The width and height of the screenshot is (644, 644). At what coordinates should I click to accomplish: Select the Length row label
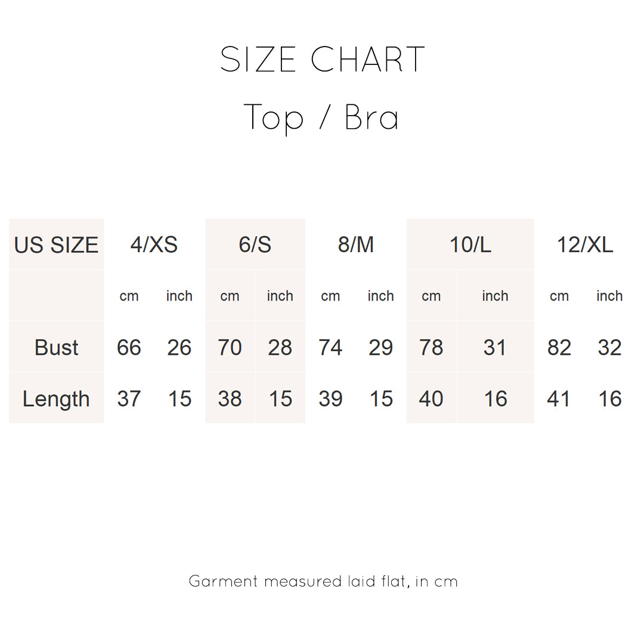tap(56, 399)
